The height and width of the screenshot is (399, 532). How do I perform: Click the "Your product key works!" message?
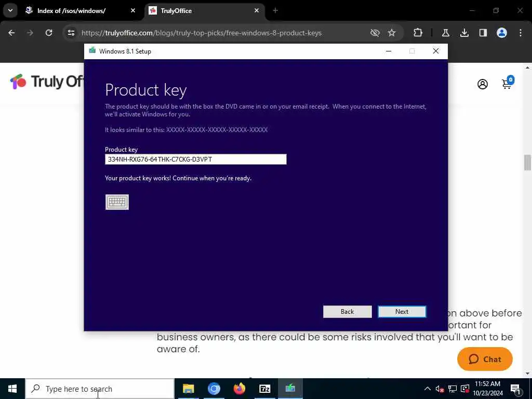pyautogui.click(x=178, y=178)
